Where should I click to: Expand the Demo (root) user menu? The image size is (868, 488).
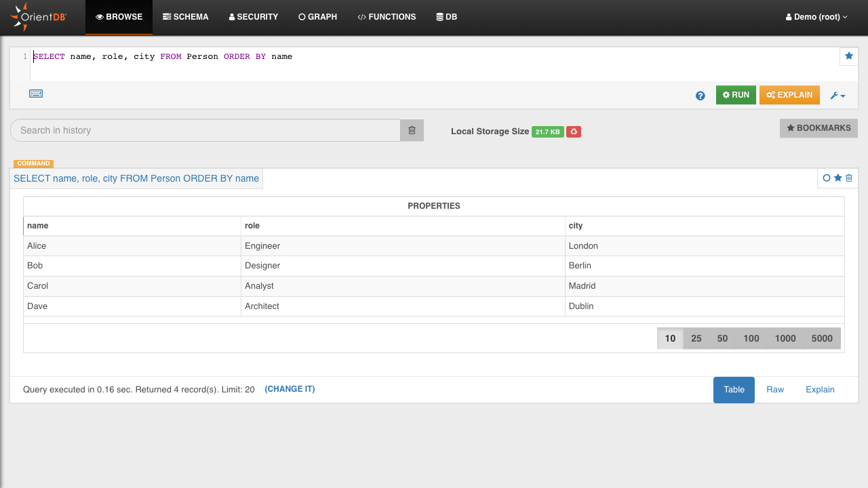[816, 17]
